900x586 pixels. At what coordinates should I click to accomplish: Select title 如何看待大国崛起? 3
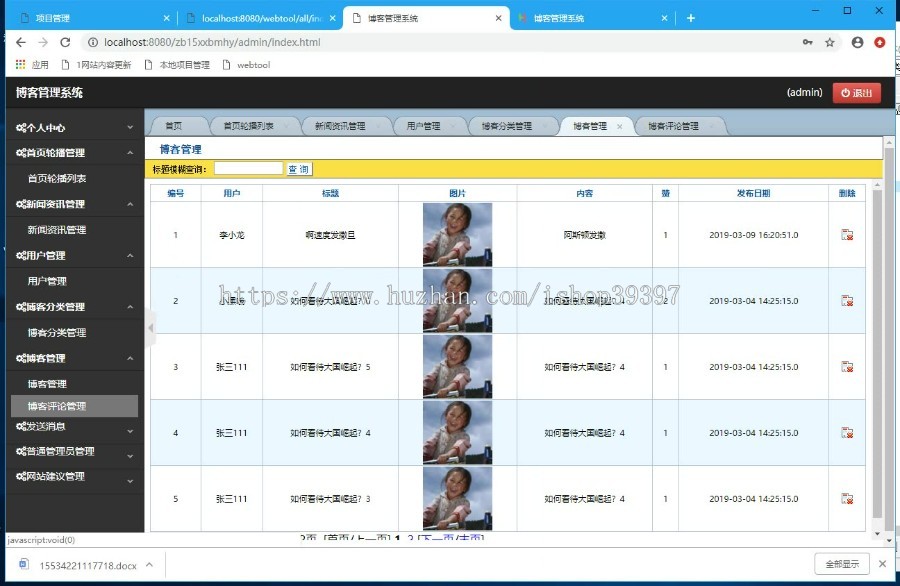(x=331, y=499)
